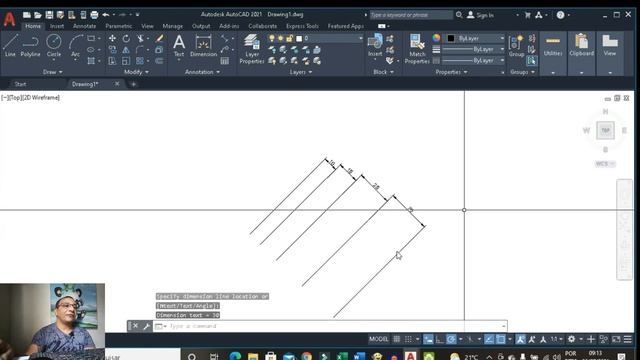Click the Plot printer icon
Screen dimensions: 640x360
[94, 15]
